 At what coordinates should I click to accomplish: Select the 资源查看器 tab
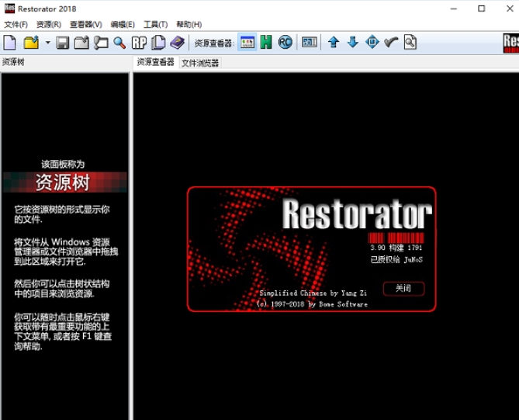click(155, 62)
